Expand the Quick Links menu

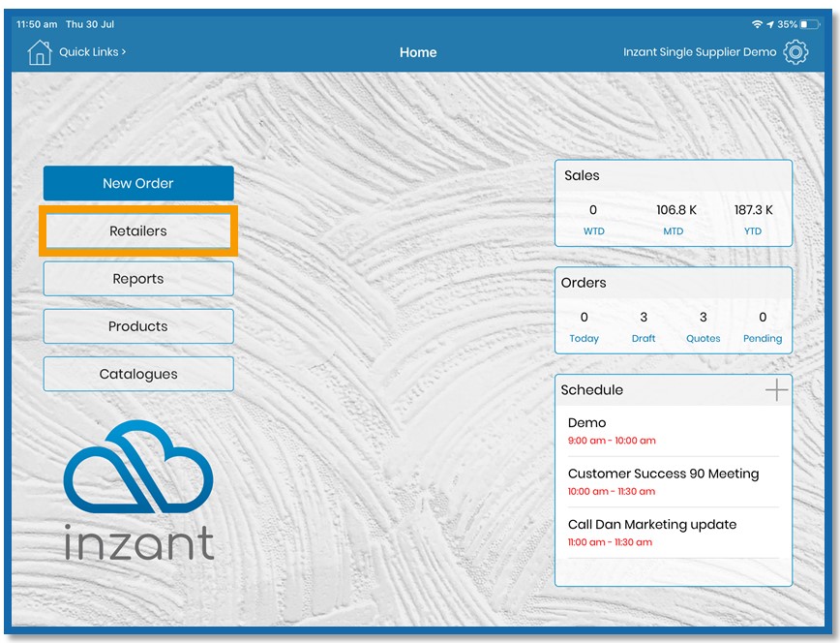pos(92,52)
